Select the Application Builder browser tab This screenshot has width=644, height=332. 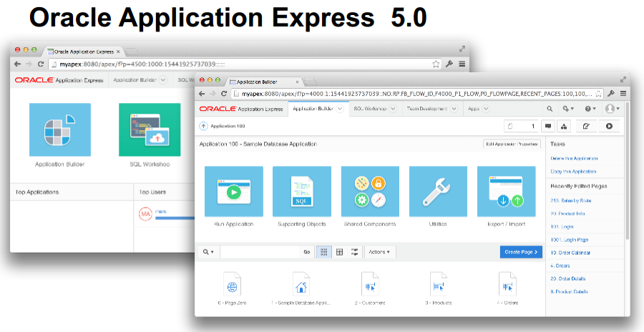point(263,82)
